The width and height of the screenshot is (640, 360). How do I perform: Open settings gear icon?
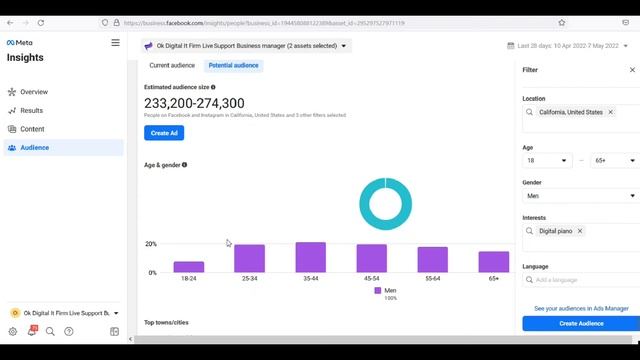pos(13,331)
